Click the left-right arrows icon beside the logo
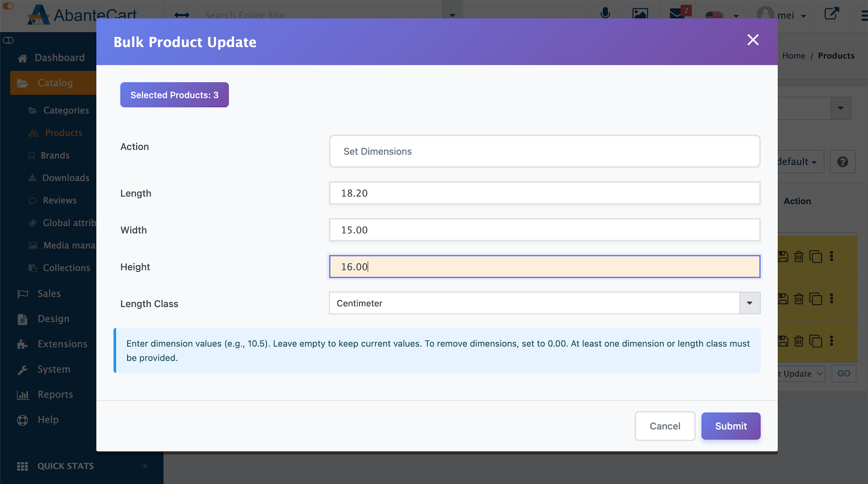The width and height of the screenshot is (868, 484). click(x=182, y=15)
